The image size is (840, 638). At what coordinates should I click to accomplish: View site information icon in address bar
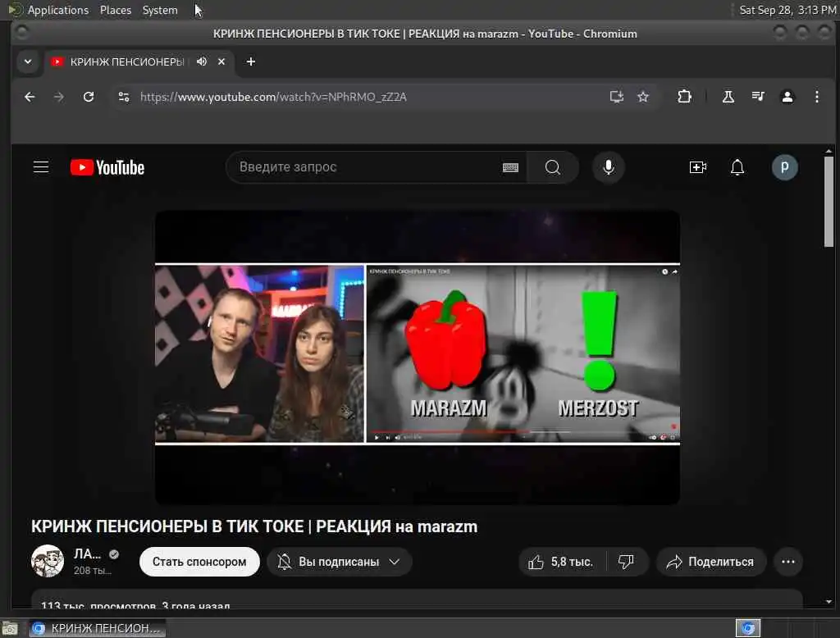pos(124,97)
